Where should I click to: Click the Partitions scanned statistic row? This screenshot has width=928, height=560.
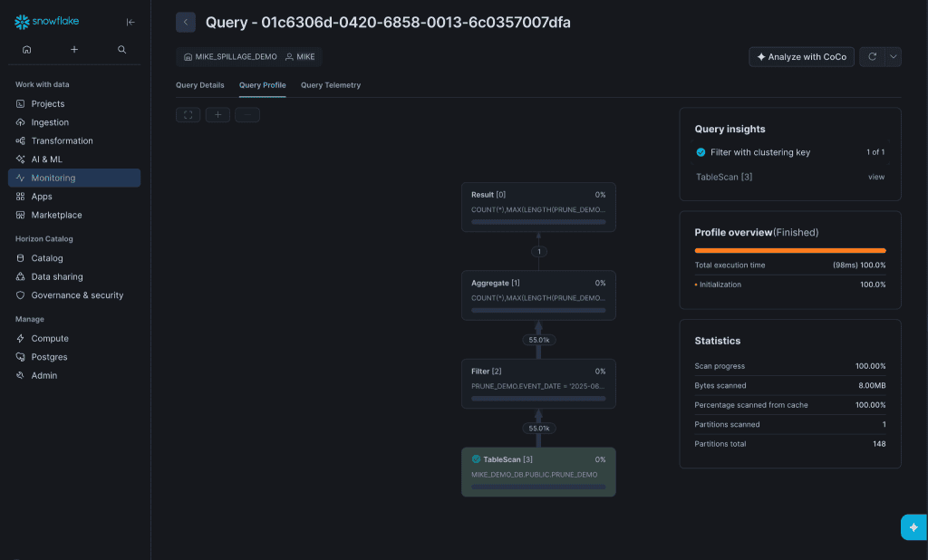tap(790, 424)
